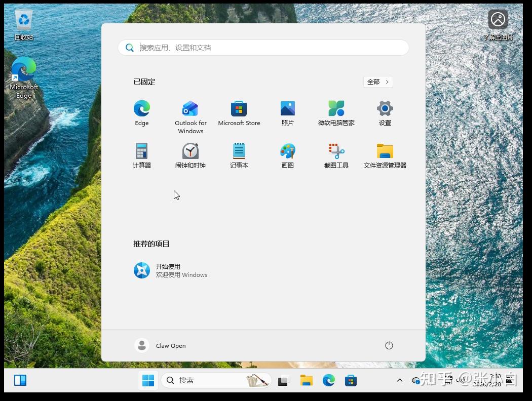Click the Start menu search magnifier icon
532x401 pixels.
pyautogui.click(x=129, y=48)
